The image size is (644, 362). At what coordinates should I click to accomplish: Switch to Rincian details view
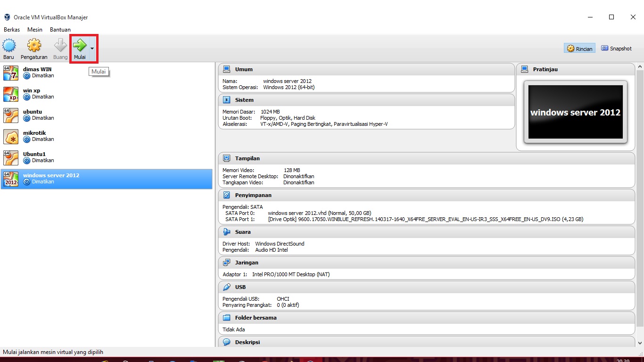[579, 49]
